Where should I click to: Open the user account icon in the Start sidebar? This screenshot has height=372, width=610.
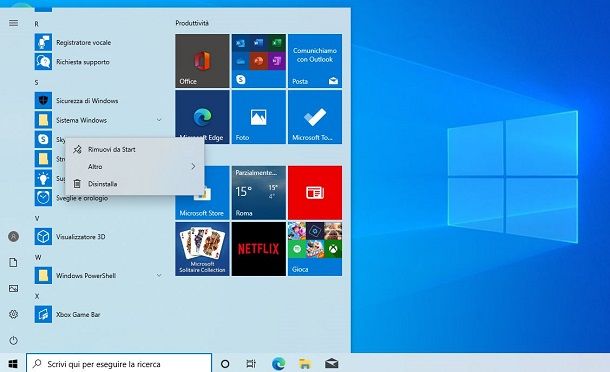point(14,236)
